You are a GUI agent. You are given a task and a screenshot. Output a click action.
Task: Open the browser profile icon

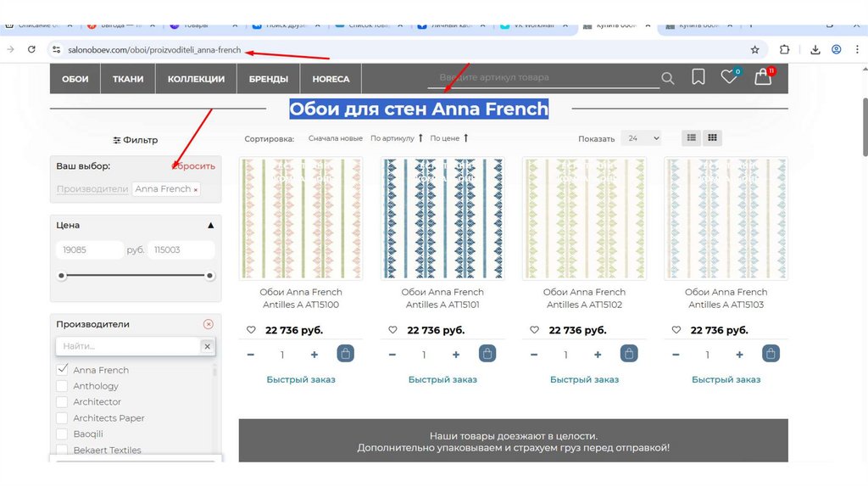coord(837,50)
